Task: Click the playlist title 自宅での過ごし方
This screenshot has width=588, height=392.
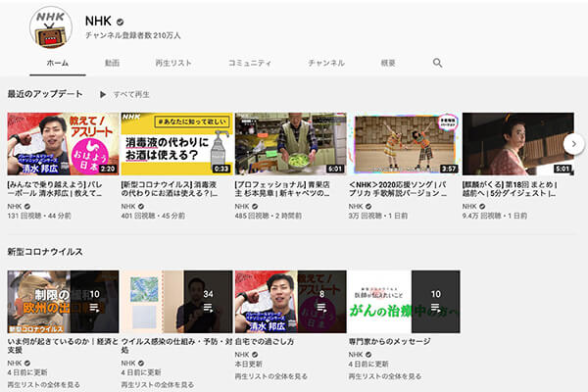Action: [265, 341]
